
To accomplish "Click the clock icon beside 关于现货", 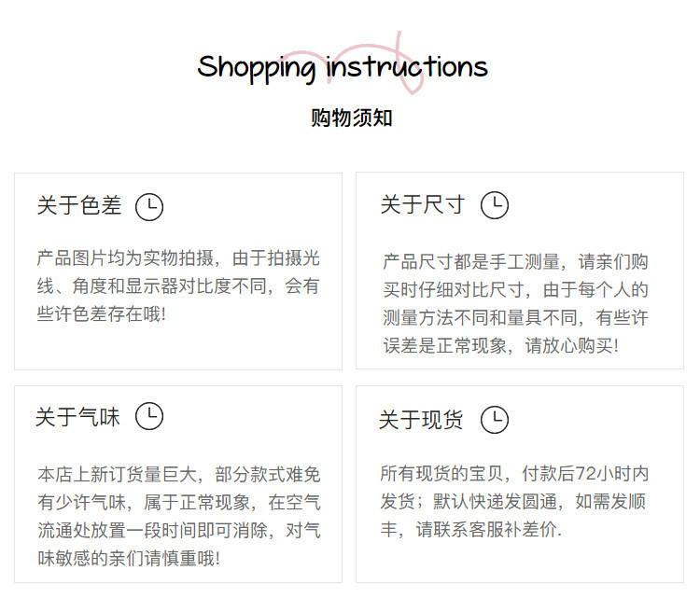I will tap(494, 420).
